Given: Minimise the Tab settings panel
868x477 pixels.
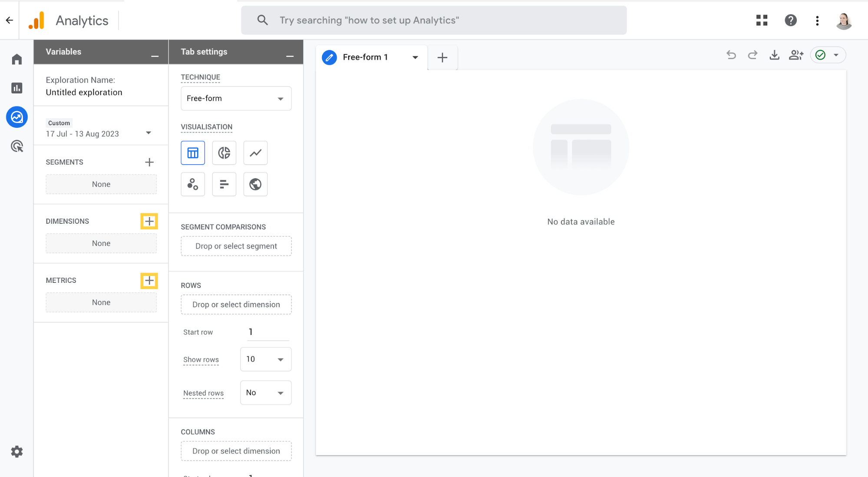Looking at the screenshot, I should (x=290, y=56).
